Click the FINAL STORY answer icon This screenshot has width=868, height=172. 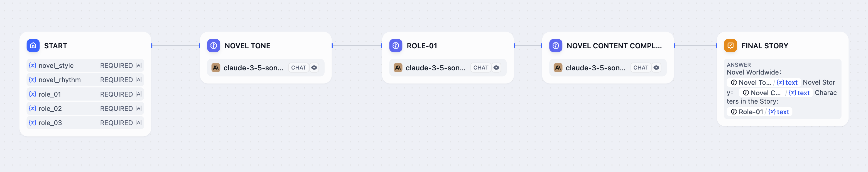pyautogui.click(x=730, y=46)
